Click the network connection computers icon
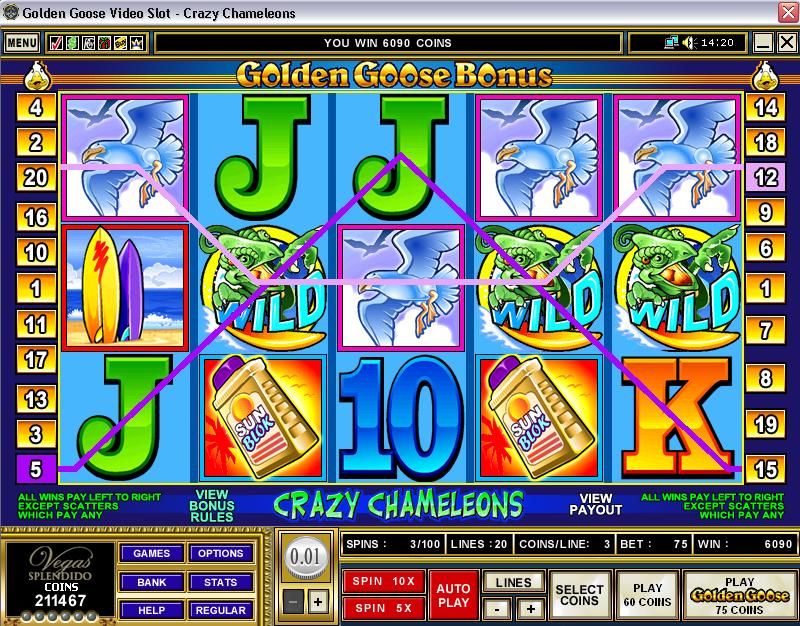This screenshot has height=626, width=800. tap(671, 42)
